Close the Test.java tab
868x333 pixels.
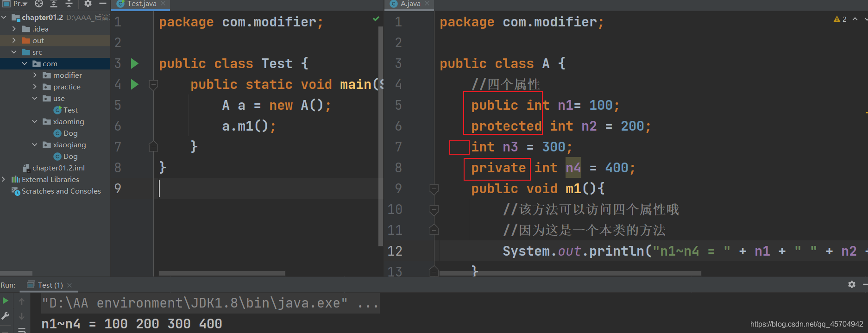tap(163, 4)
